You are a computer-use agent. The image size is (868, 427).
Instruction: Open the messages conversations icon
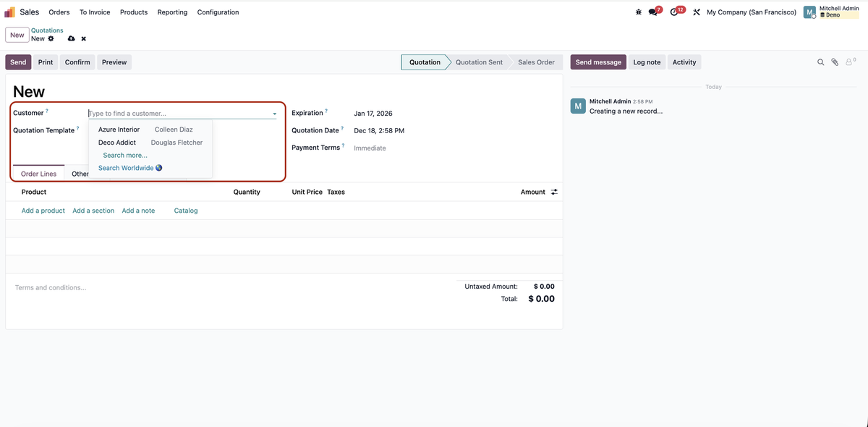[x=650, y=12]
